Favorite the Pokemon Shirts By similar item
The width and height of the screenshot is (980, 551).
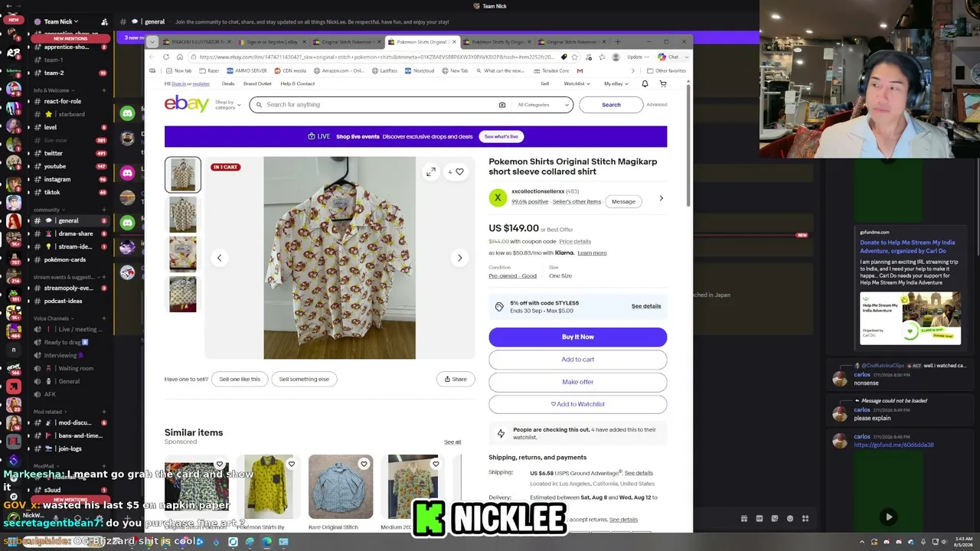click(292, 465)
